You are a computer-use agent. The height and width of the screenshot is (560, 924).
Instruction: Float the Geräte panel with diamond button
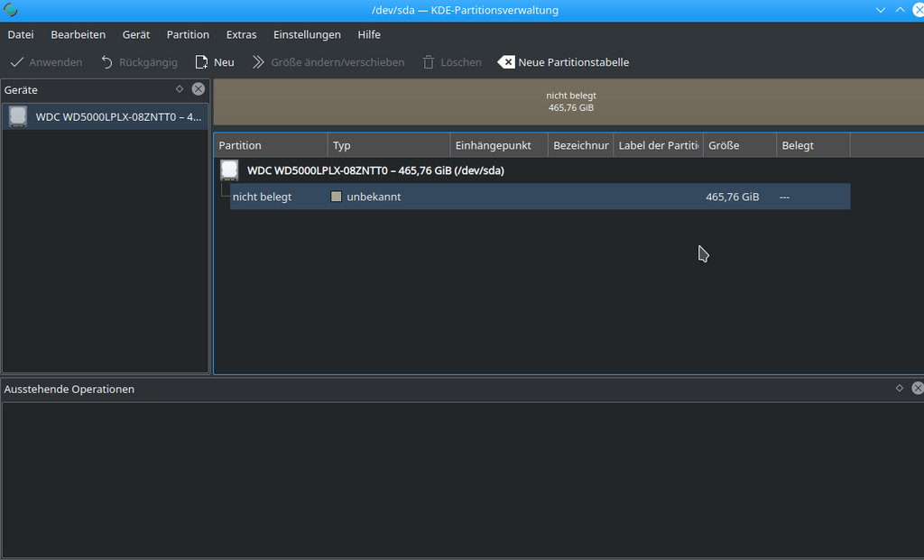(x=180, y=89)
